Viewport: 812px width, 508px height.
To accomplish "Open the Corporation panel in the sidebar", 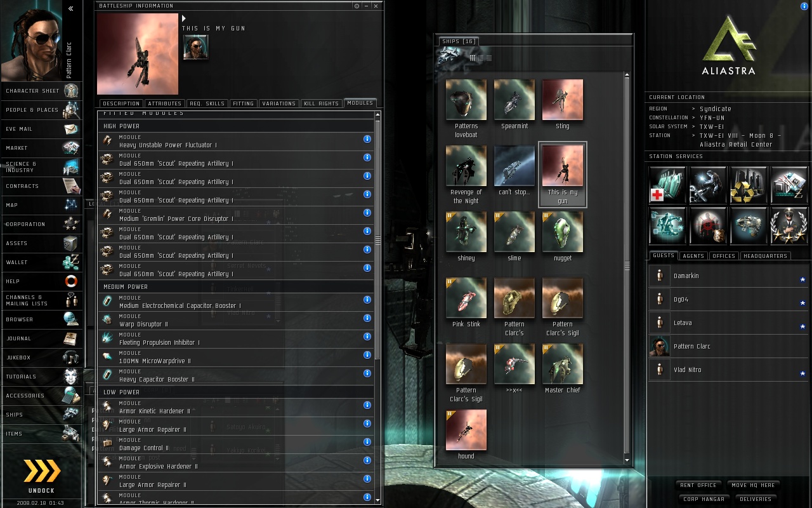I will 41,224.
